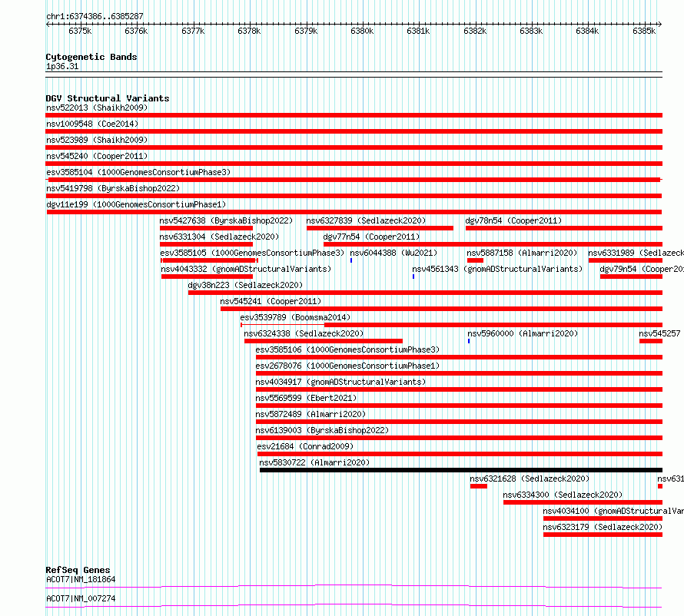Screen dimensions: 684x616
Task: Click nsv4043332 (gnomADStructuralVariants) label
Action: (246, 269)
